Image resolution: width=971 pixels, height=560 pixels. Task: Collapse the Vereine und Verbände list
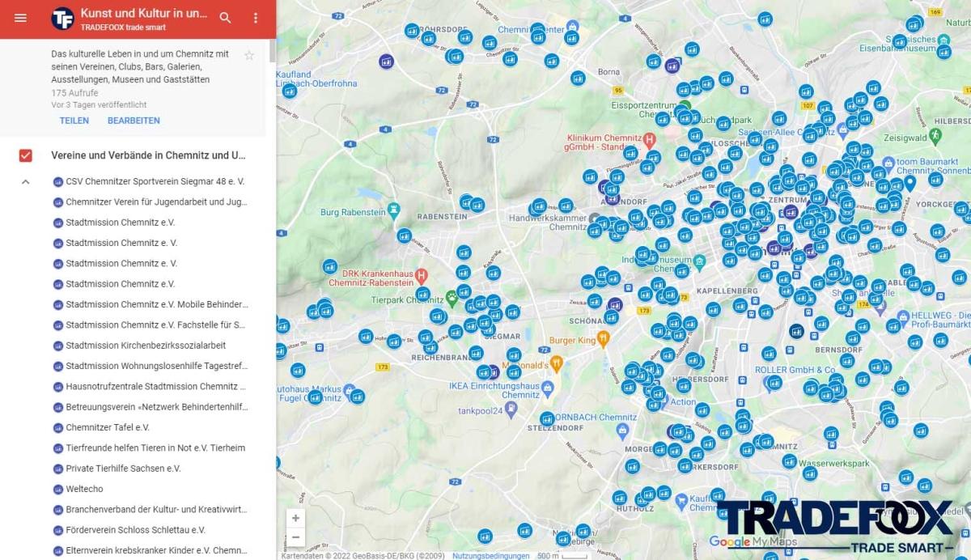(25, 181)
